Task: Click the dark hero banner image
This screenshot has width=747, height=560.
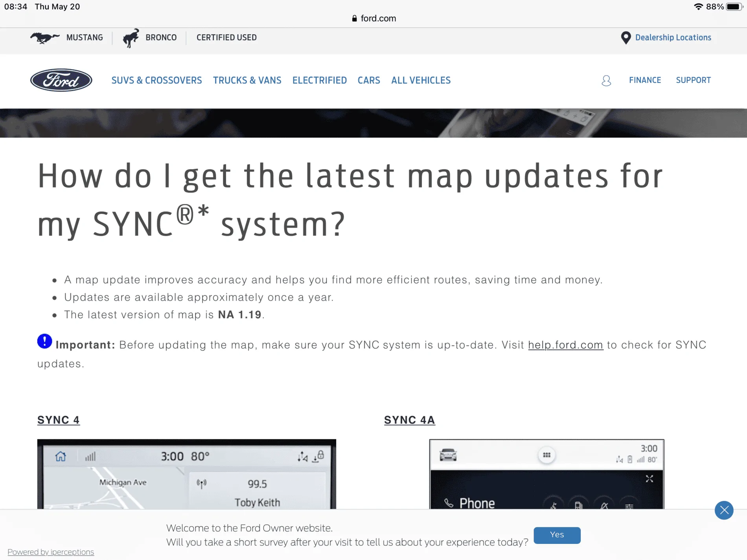Action: point(373,123)
